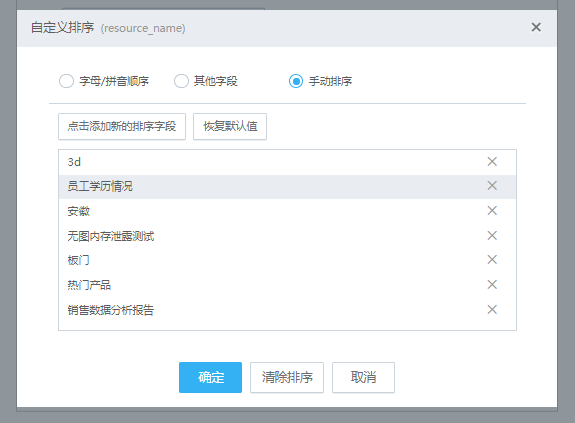Delete 热门产品 using its X icon
Viewport: 575px width, 423px height.
point(492,285)
